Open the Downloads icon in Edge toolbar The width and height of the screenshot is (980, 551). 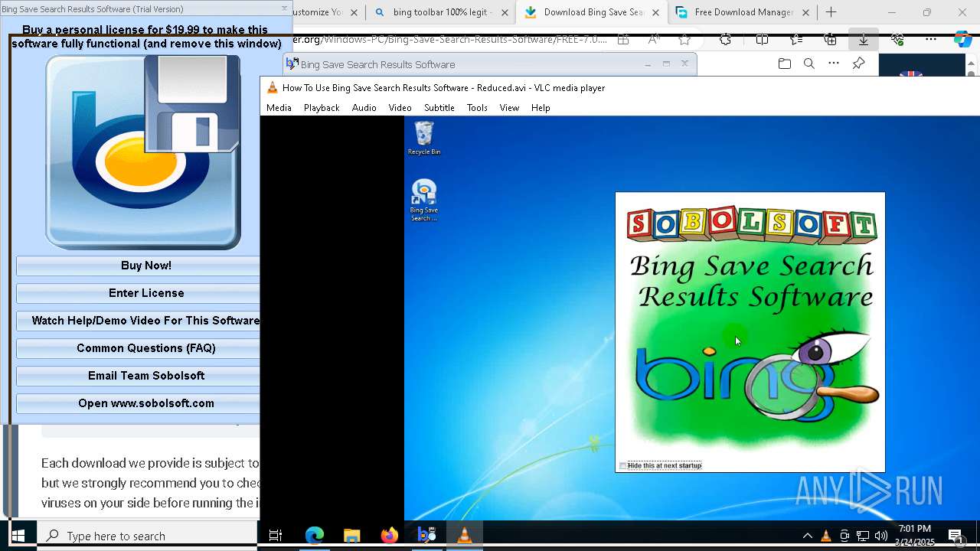coord(864,40)
